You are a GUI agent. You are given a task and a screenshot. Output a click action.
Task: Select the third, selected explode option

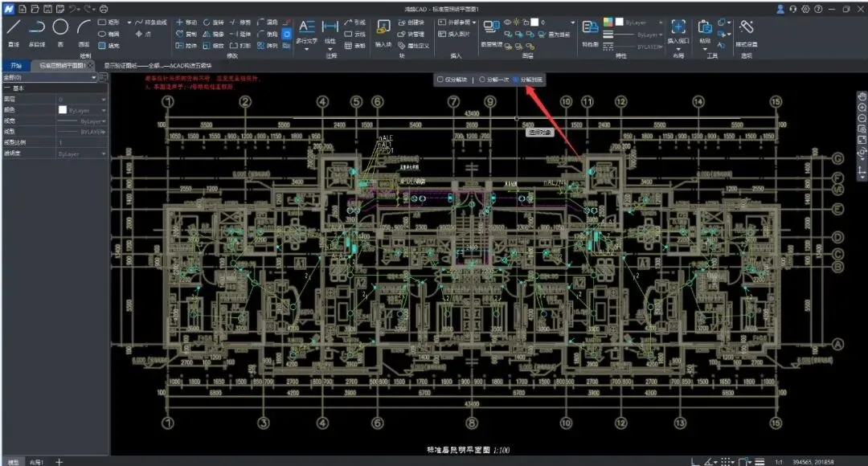(x=515, y=80)
